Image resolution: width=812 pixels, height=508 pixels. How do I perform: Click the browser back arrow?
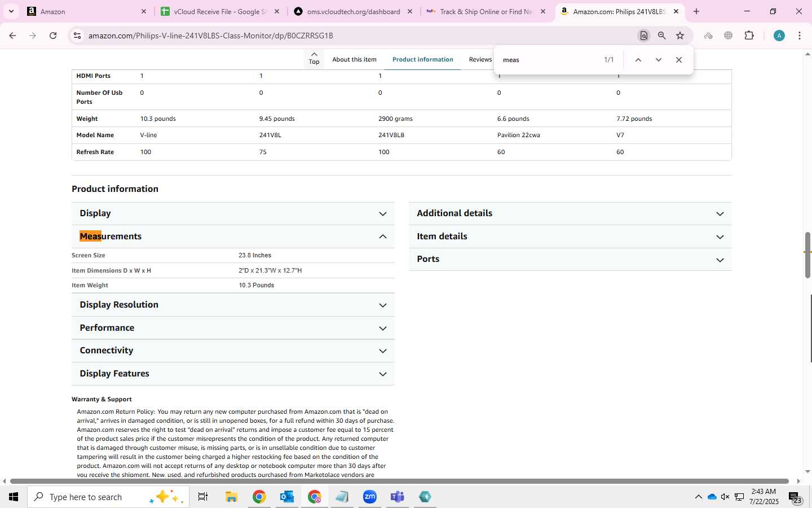coord(12,36)
